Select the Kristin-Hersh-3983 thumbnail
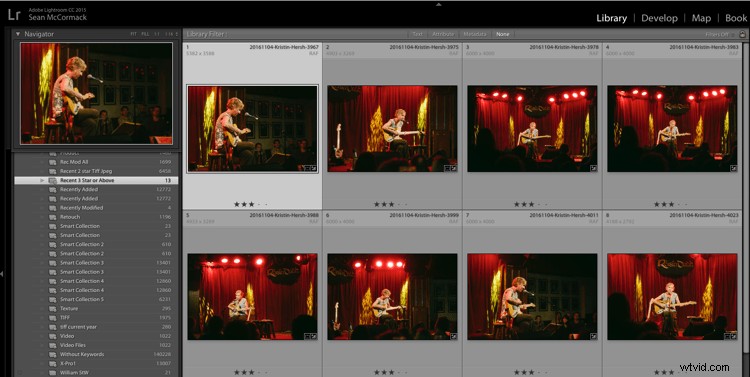The width and height of the screenshot is (750, 377). 672,129
